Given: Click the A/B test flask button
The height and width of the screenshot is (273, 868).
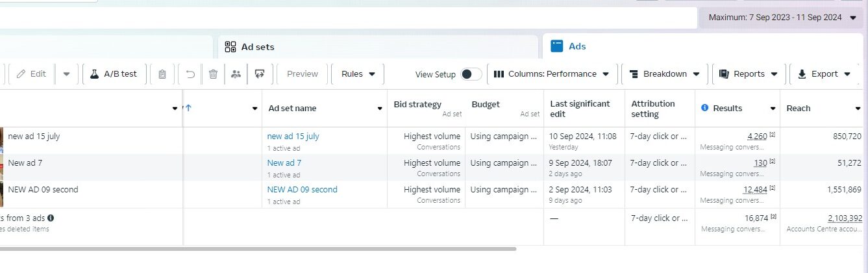Looking at the screenshot, I should (114, 74).
